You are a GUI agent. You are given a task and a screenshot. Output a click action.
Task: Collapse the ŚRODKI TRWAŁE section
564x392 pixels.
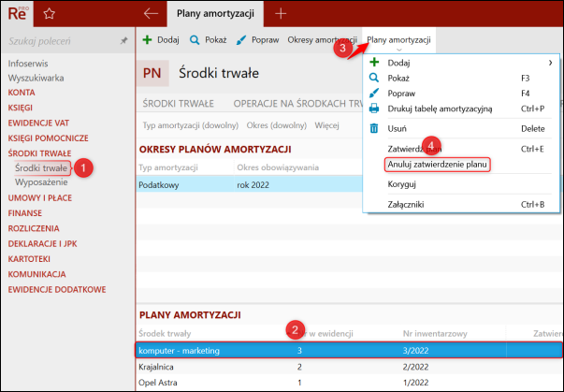pos(39,153)
